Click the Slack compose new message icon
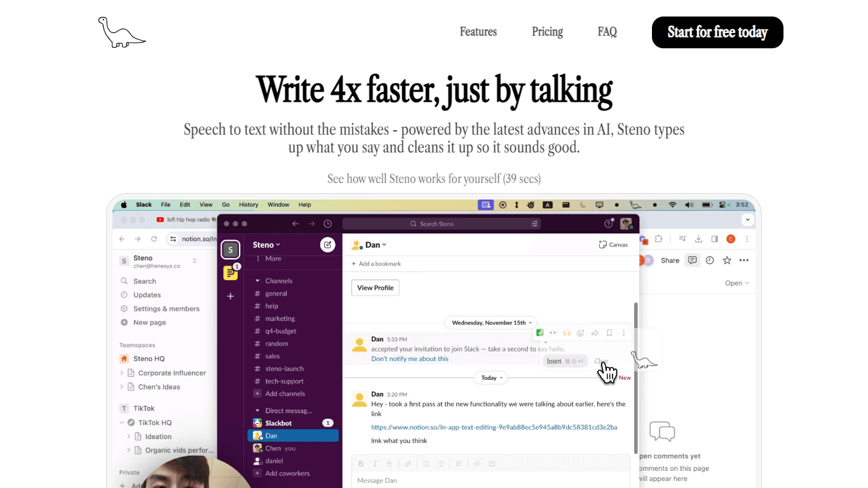The width and height of the screenshot is (868, 488). pyautogui.click(x=327, y=245)
